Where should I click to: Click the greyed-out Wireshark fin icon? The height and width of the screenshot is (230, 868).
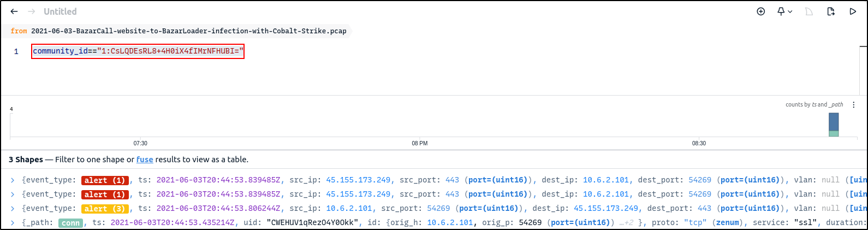point(809,11)
